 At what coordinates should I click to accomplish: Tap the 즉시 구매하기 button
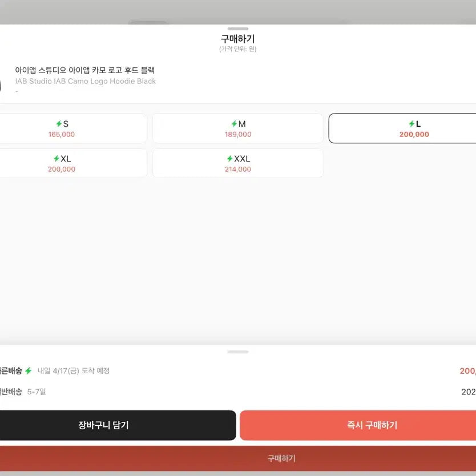point(358,425)
